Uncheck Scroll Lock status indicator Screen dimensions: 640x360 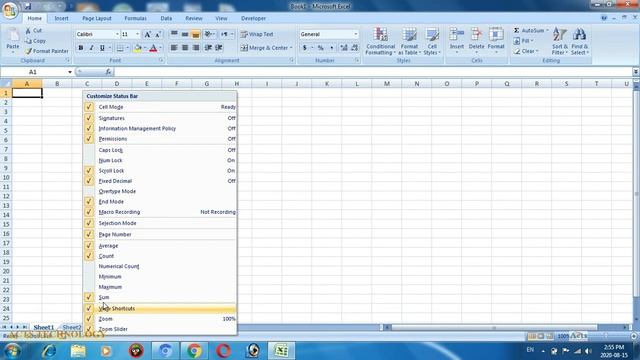coord(160,171)
